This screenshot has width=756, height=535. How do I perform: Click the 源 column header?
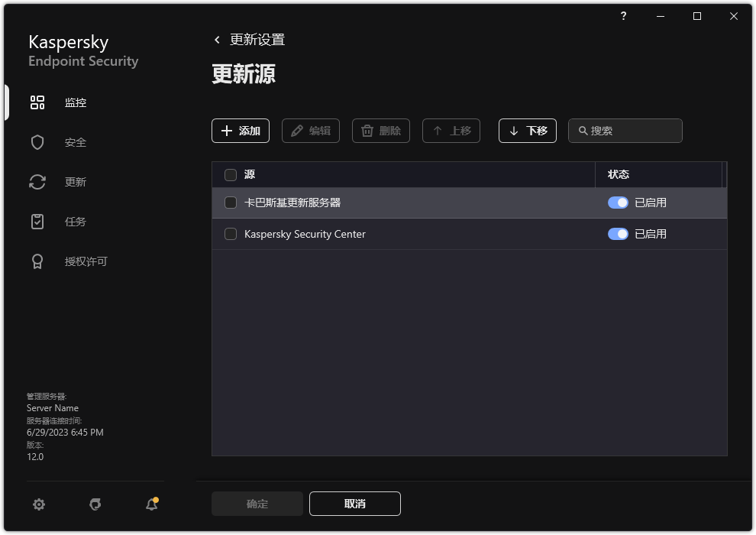click(x=249, y=174)
